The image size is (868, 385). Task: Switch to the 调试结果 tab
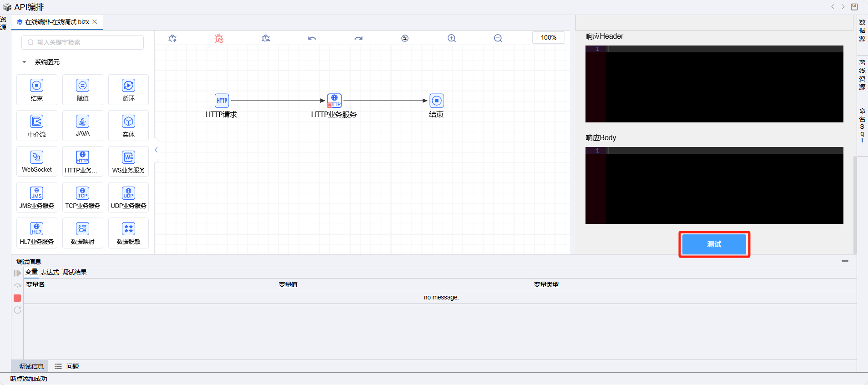pyautogui.click(x=74, y=272)
